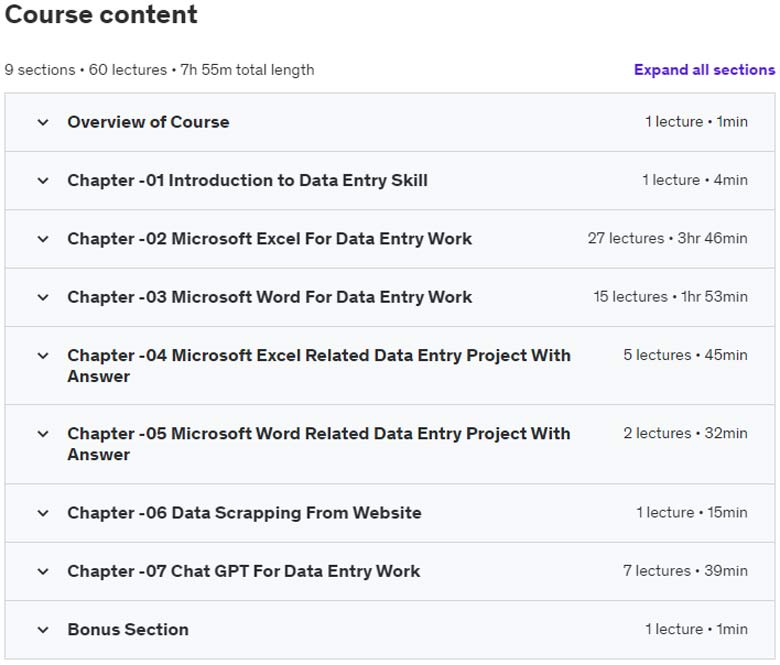Screen dimensions: 780x665
Task: Click '7 lectures • 39min' text
Action: [685, 570]
